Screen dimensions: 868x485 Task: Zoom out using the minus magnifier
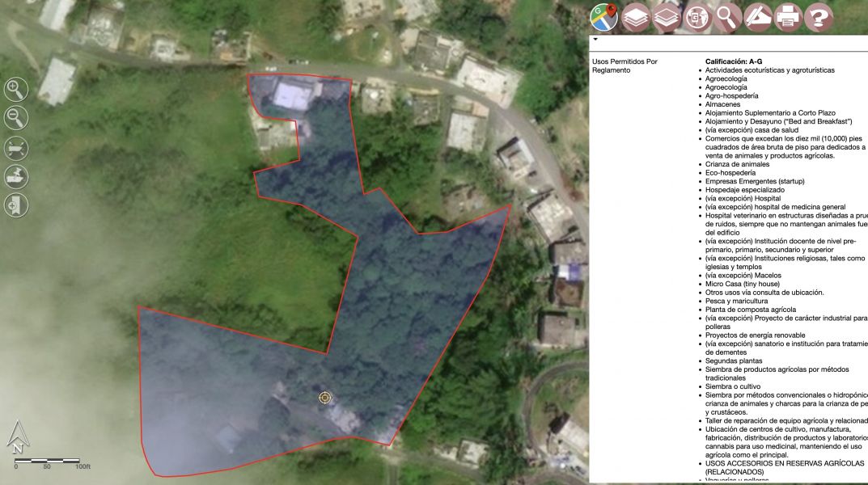point(15,118)
